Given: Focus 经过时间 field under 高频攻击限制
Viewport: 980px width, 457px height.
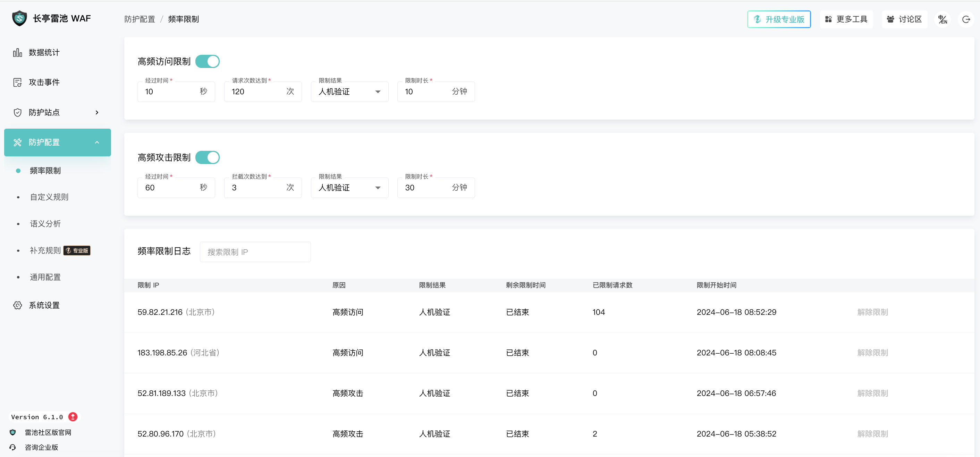Looking at the screenshot, I should point(176,188).
